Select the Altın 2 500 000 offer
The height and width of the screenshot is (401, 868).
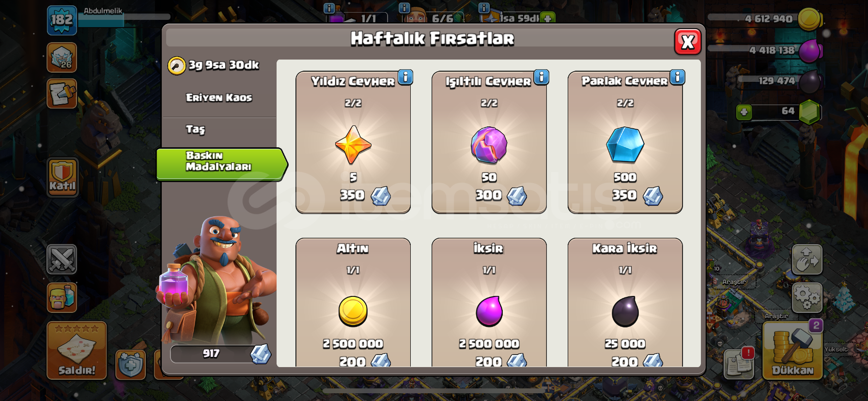coord(353,302)
